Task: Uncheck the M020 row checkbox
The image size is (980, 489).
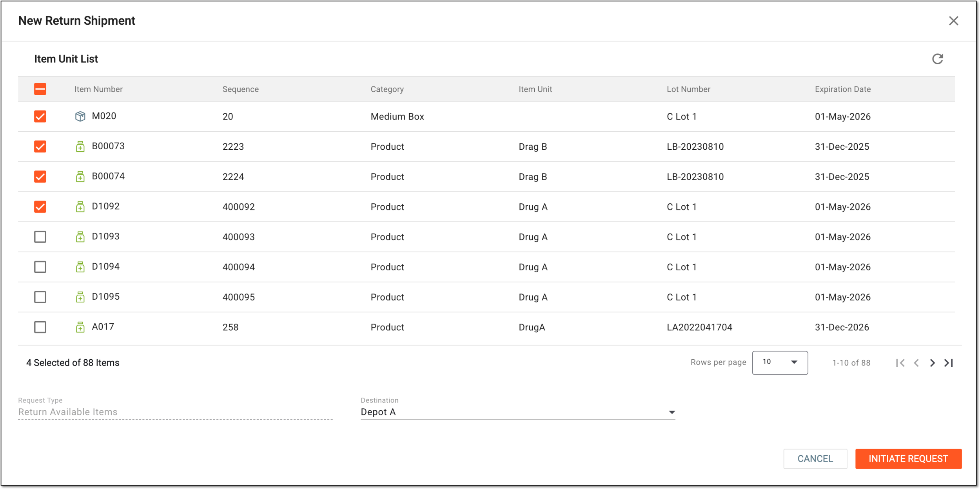Action: click(x=40, y=116)
